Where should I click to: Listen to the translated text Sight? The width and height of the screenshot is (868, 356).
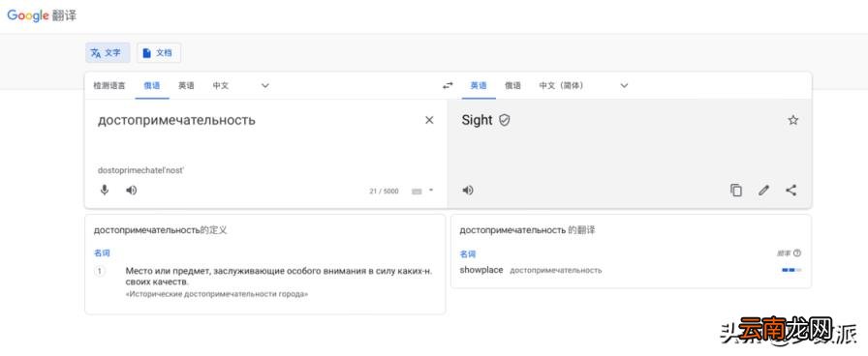[468, 191]
